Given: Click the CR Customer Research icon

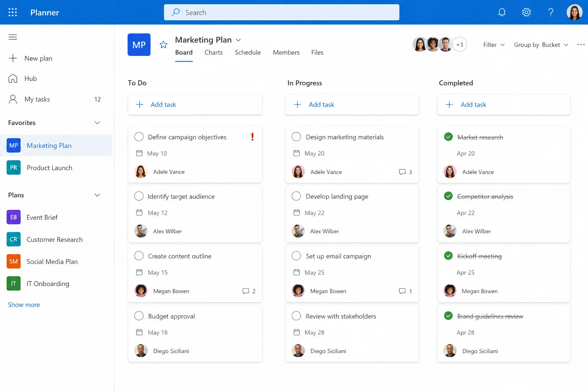Looking at the screenshot, I should pyautogui.click(x=13, y=239).
